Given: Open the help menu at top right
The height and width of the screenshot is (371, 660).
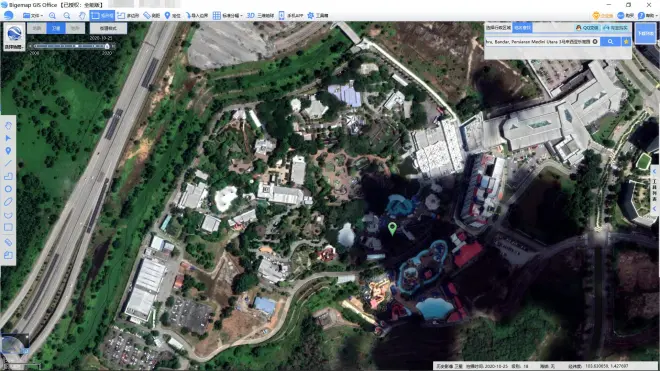Looking at the screenshot, I should coord(648,16).
